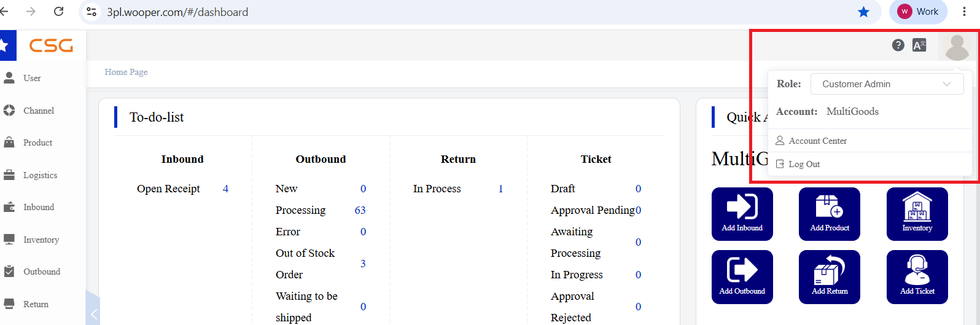Click the Add Return quick access tile
The height and width of the screenshot is (325, 980).
point(830,277)
